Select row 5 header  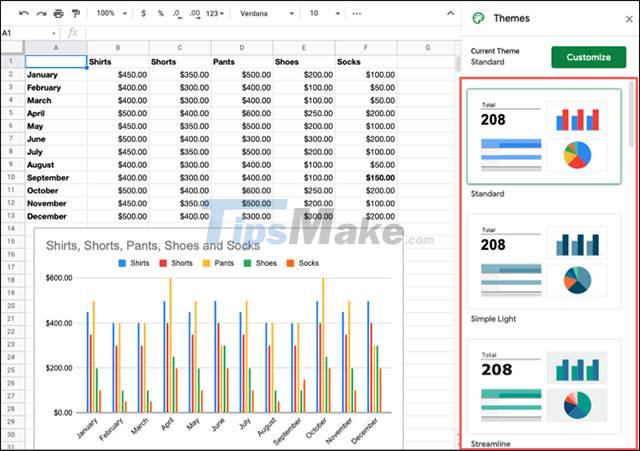tap(12, 113)
